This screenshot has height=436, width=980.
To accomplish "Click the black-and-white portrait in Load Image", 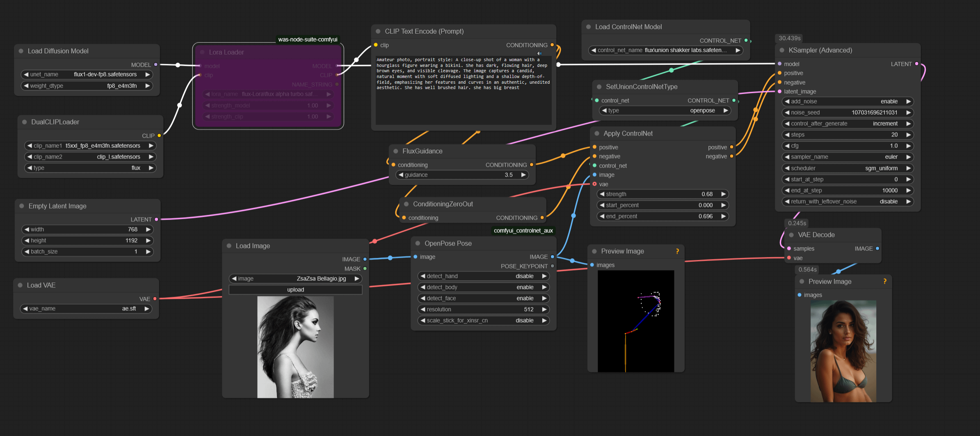I will point(295,347).
